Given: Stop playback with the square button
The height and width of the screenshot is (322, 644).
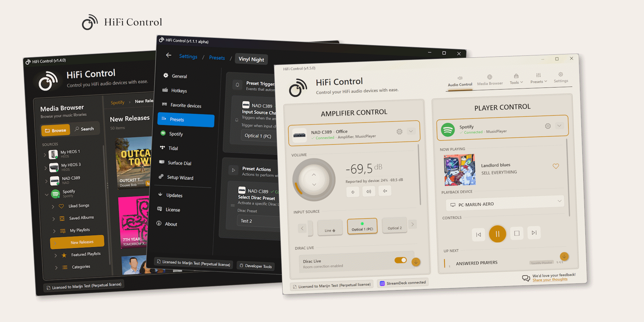Looking at the screenshot, I should tap(517, 233).
